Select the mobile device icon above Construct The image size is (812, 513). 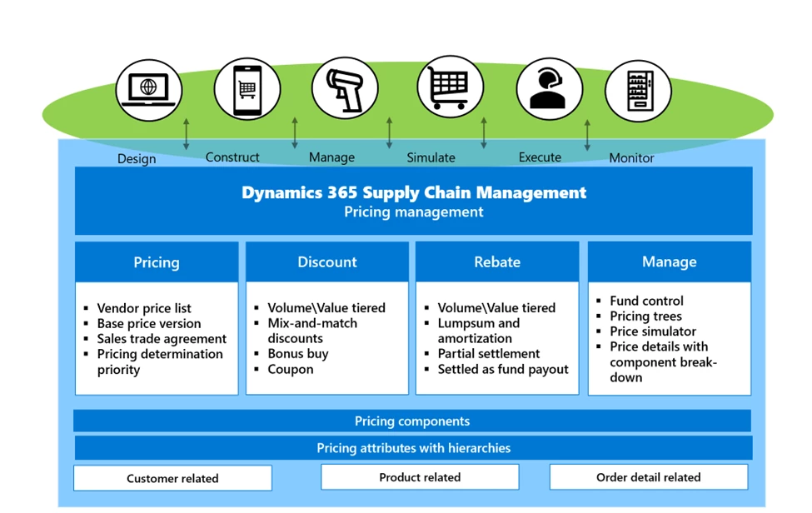247,87
